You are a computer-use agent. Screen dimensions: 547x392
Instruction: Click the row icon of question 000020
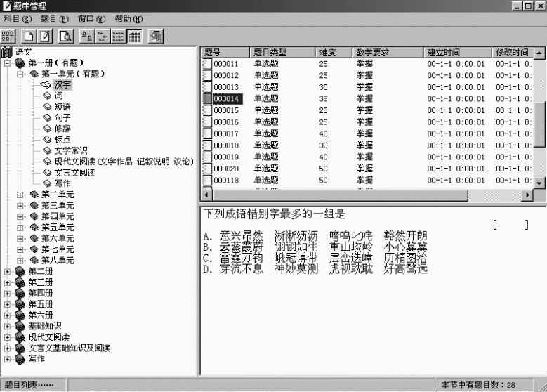208,169
